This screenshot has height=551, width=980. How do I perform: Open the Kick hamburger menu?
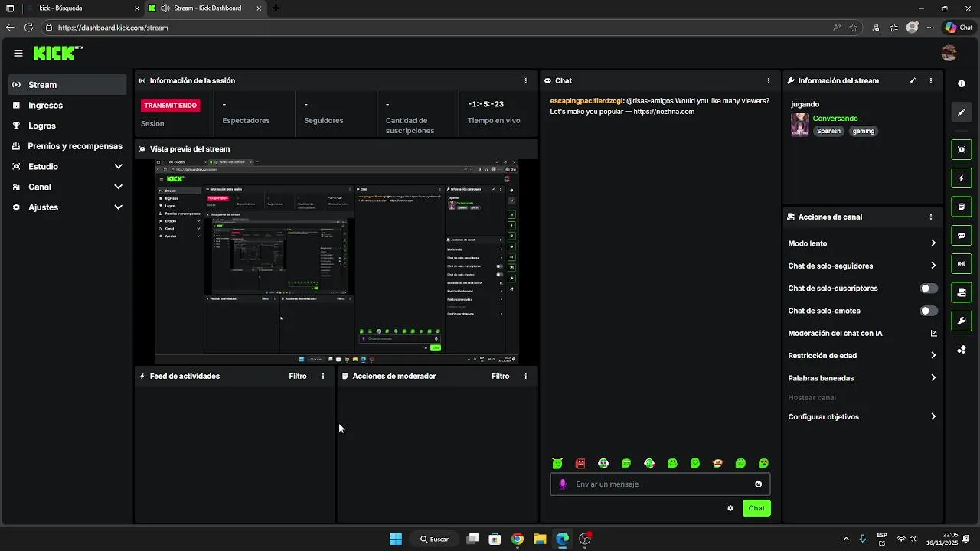click(x=18, y=53)
